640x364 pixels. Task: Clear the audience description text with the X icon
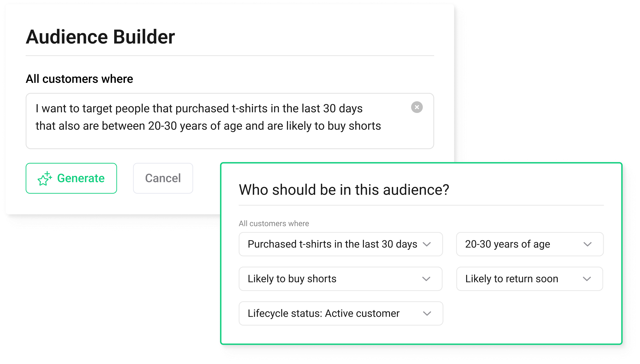[x=417, y=107]
